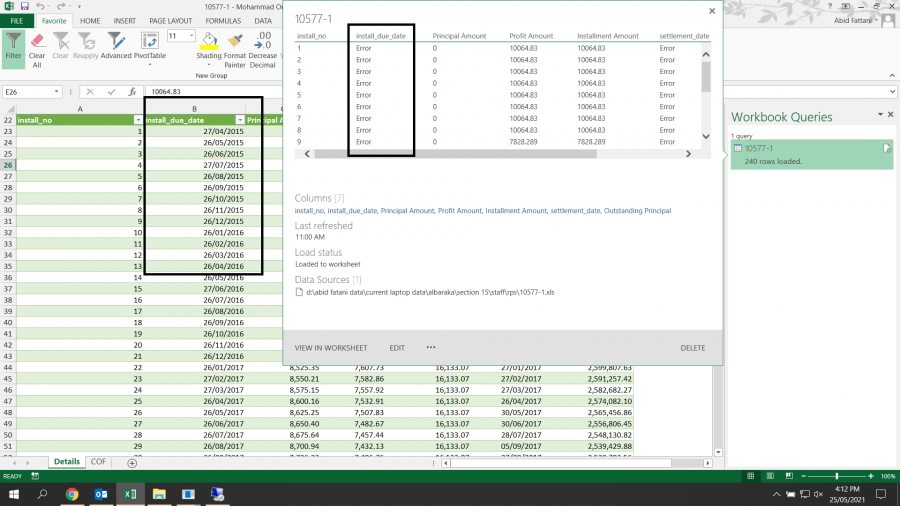This screenshot has width=900, height=506.
Task: Close the 10577-1 query preview popup
Action: tap(712, 11)
